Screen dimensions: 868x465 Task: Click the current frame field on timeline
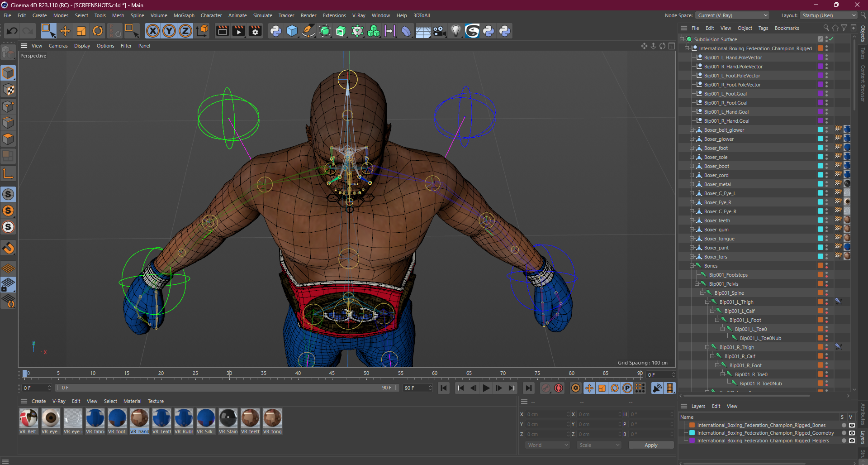pyautogui.click(x=660, y=375)
